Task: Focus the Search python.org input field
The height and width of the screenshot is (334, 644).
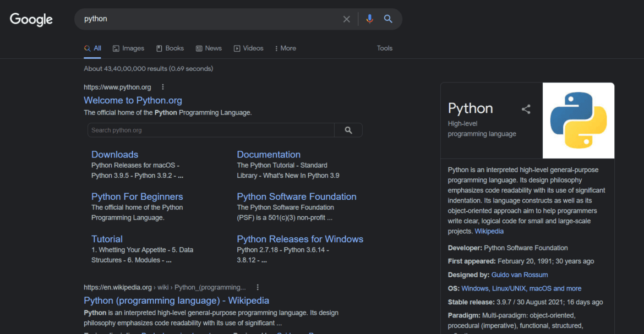Action: [211, 130]
